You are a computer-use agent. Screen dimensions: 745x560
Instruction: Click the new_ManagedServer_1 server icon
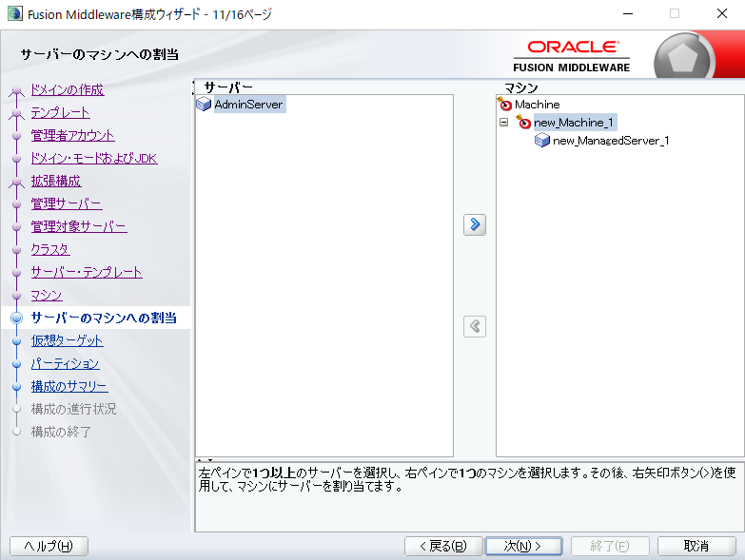coord(542,141)
